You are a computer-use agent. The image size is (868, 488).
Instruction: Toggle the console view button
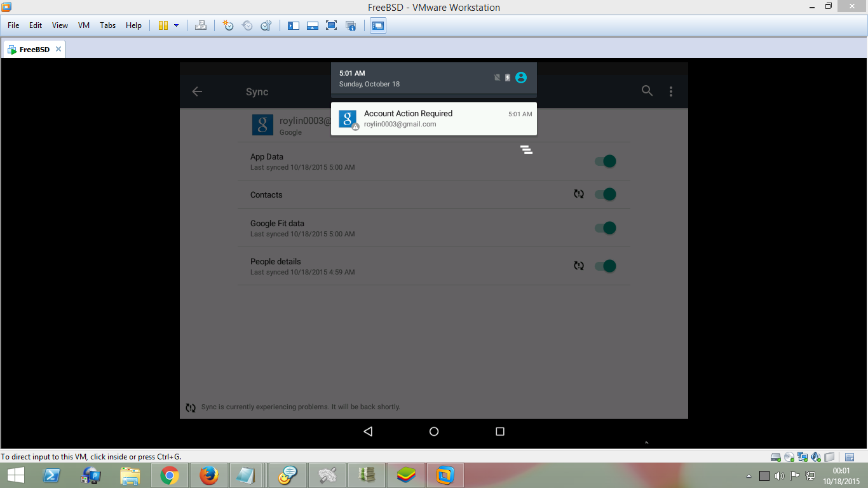(378, 25)
